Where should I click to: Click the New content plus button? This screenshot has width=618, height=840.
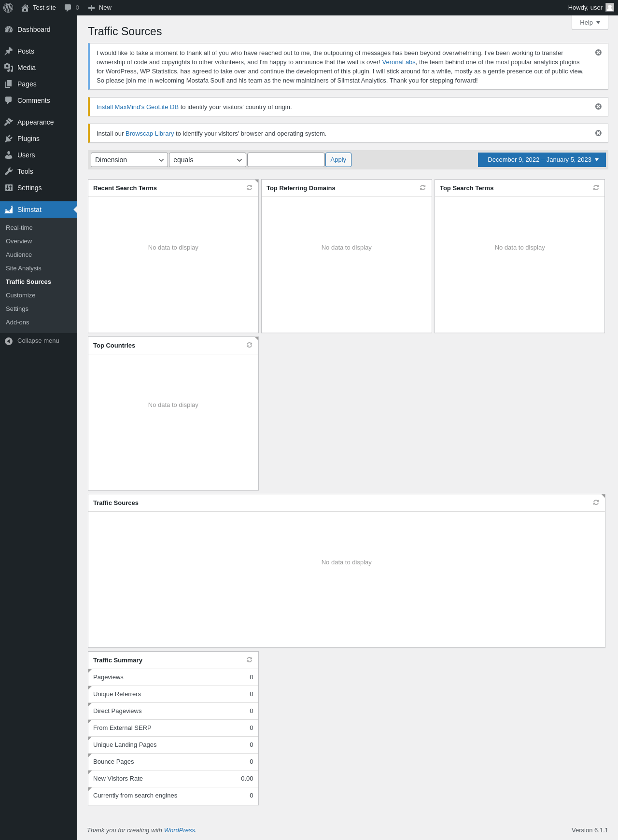(x=99, y=8)
